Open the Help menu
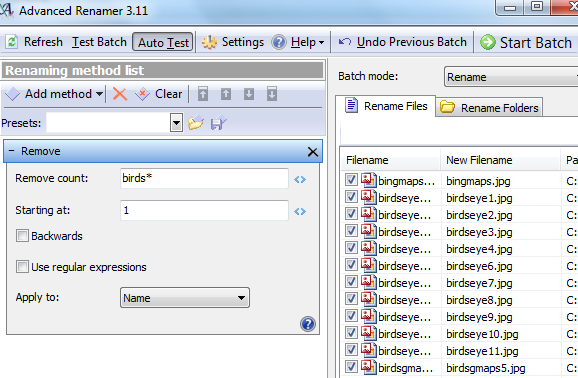The width and height of the screenshot is (578, 378). pos(298,42)
